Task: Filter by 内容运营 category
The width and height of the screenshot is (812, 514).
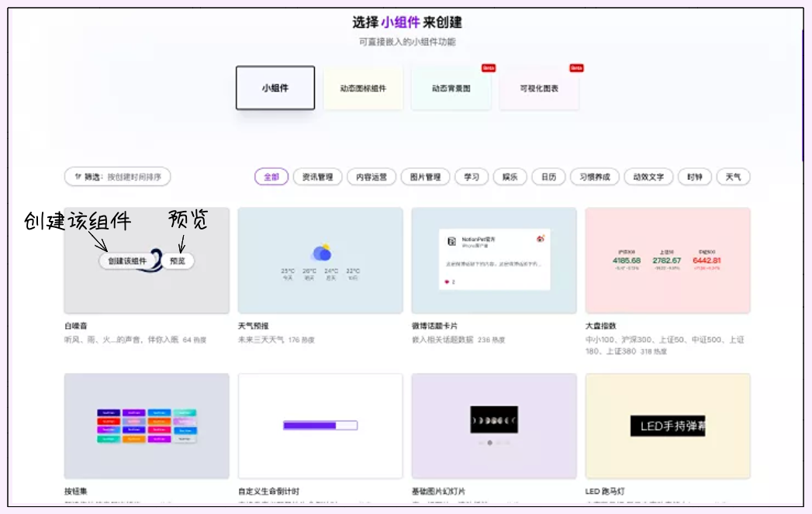Action: 371,177
